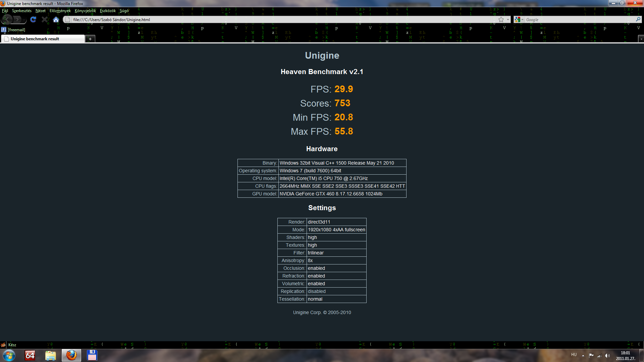Open the volume speaker tray icon

click(x=607, y=355)
